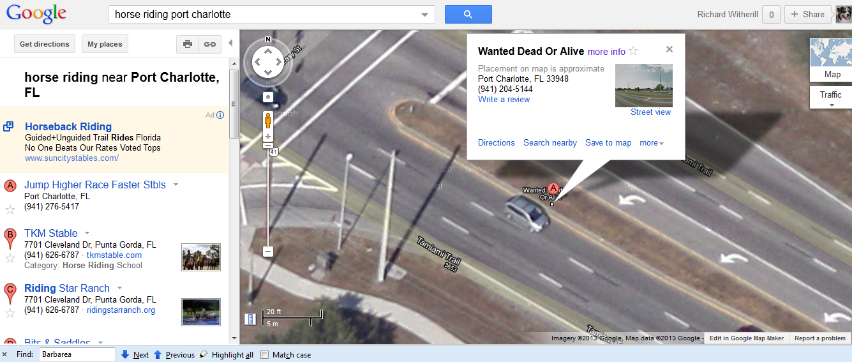Click the blue search magnifier button
The height and width of the screenshot is (362, 868).
pos(468,14)
